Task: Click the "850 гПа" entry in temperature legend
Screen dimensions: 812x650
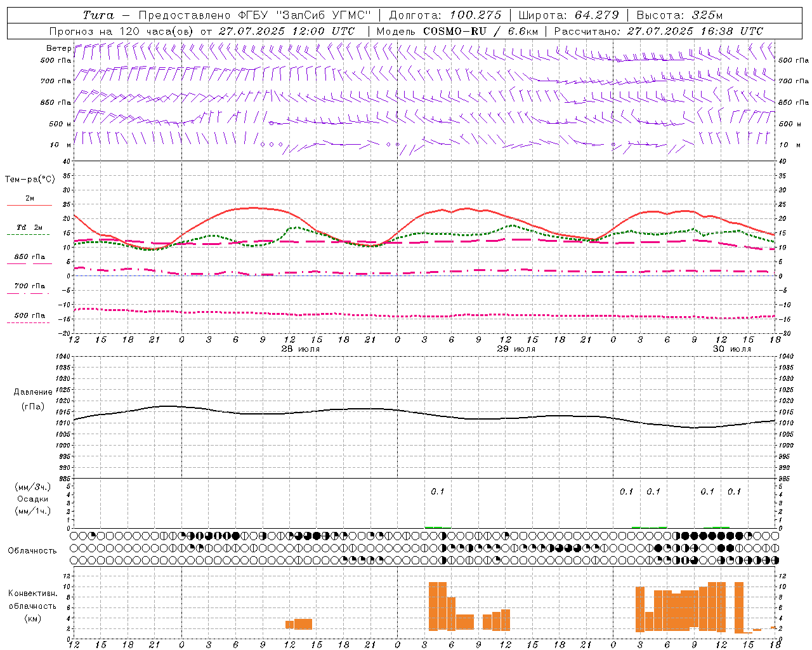Action: click(29, 257)
